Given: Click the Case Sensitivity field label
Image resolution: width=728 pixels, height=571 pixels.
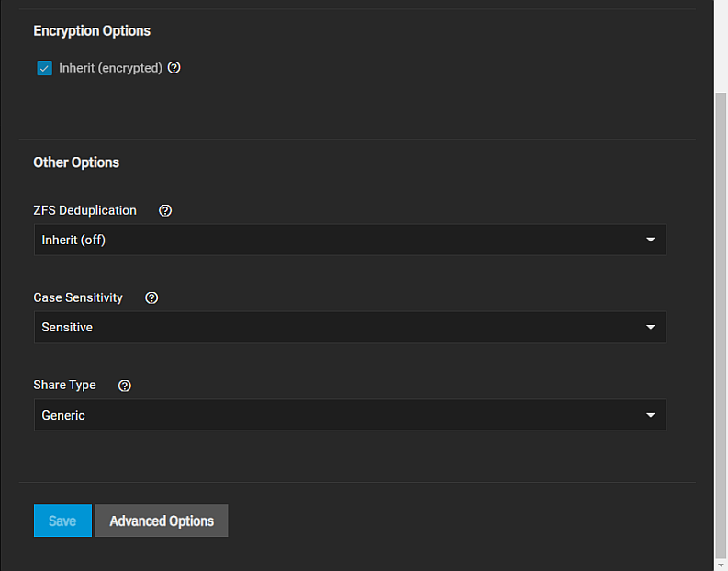Looking at the screenshot, I should (x=78, y=298).
